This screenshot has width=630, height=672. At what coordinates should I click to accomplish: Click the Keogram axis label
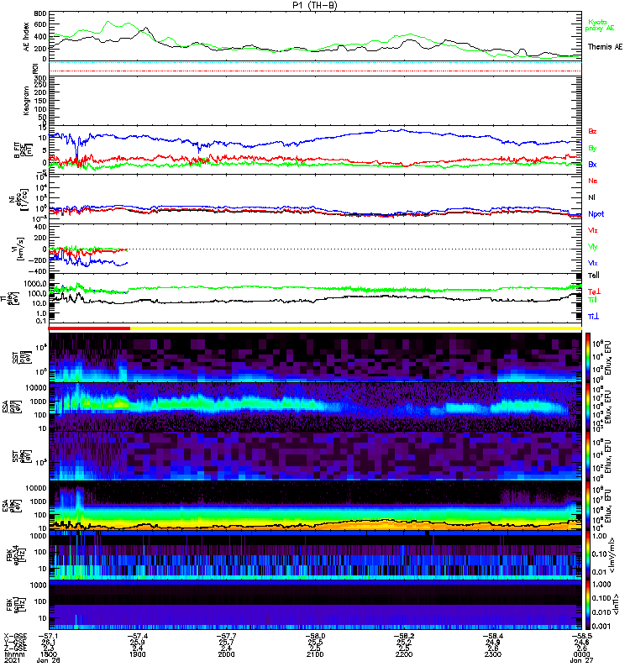(27, 101)
